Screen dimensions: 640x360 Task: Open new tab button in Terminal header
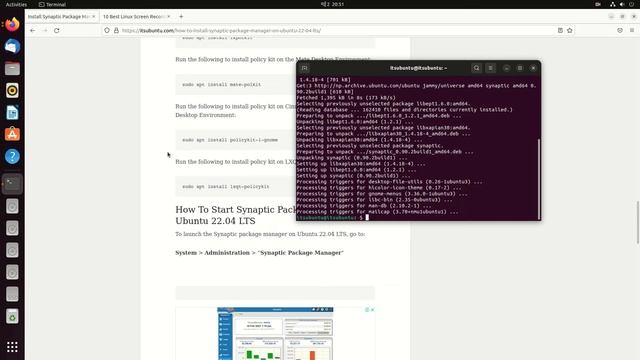(304, 68)
